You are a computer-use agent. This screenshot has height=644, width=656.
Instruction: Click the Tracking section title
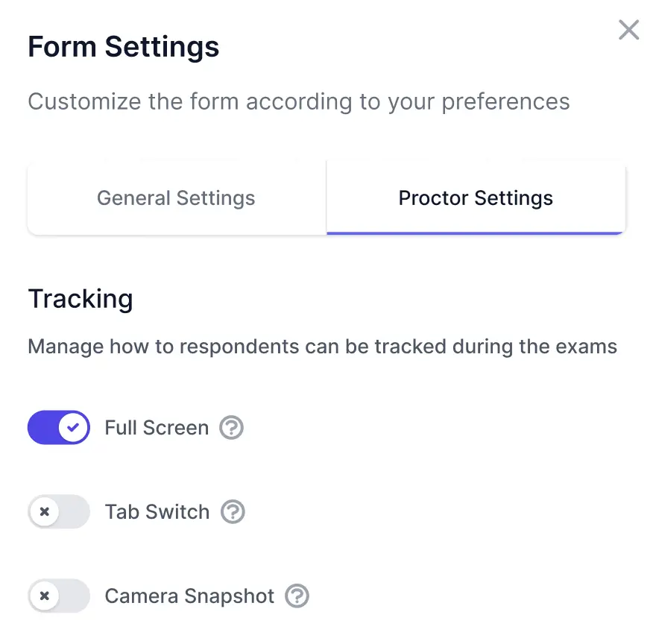pyautogui.click(x=80, y=299)
